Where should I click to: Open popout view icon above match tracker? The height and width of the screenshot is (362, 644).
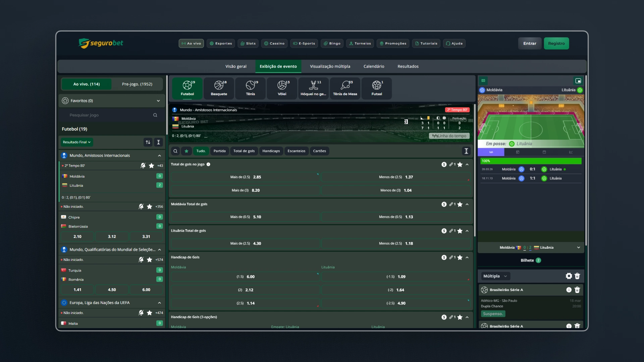pyautogui.click(x=578, y=81)
